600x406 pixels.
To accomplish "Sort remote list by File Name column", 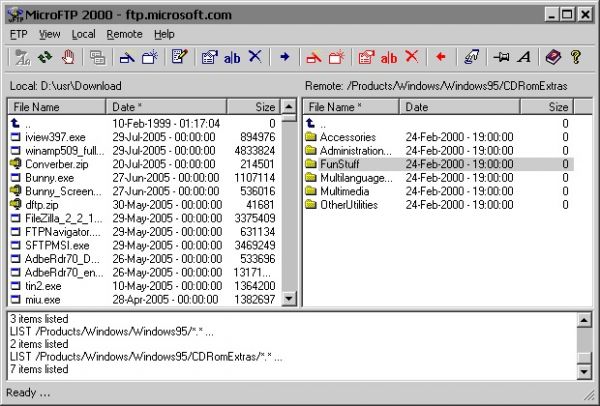I will 351,107.
